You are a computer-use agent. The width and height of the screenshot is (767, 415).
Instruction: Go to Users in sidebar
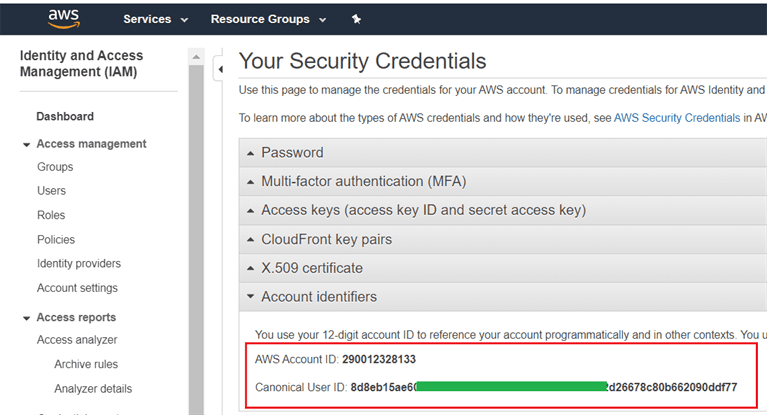point(51,191)
